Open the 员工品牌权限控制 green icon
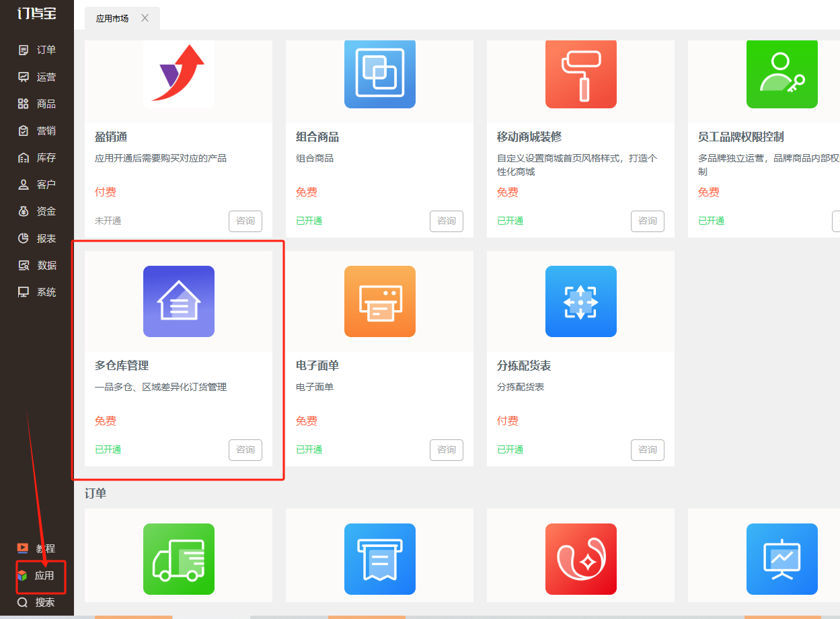 click(782, 73)
